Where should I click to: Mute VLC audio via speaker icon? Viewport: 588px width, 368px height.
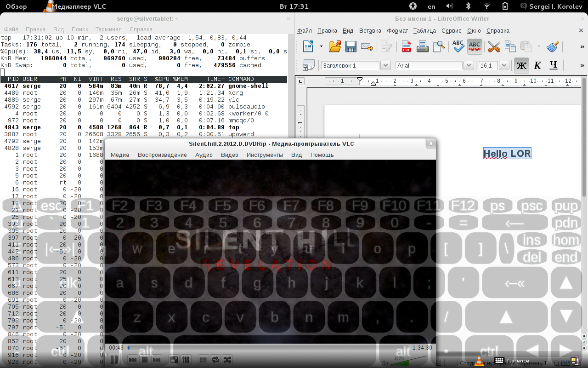point(384,363)
